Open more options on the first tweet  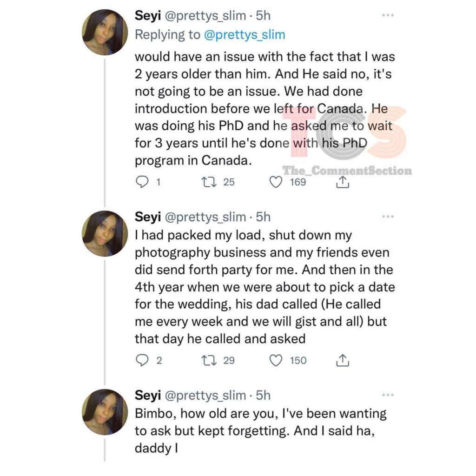click(387, 15)
